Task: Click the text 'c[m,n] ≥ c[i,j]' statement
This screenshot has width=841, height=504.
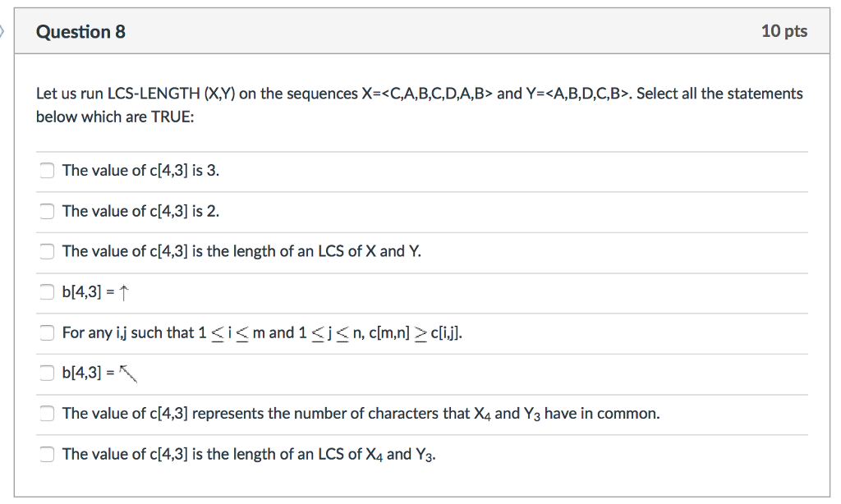Action: (x=415, y=333)
